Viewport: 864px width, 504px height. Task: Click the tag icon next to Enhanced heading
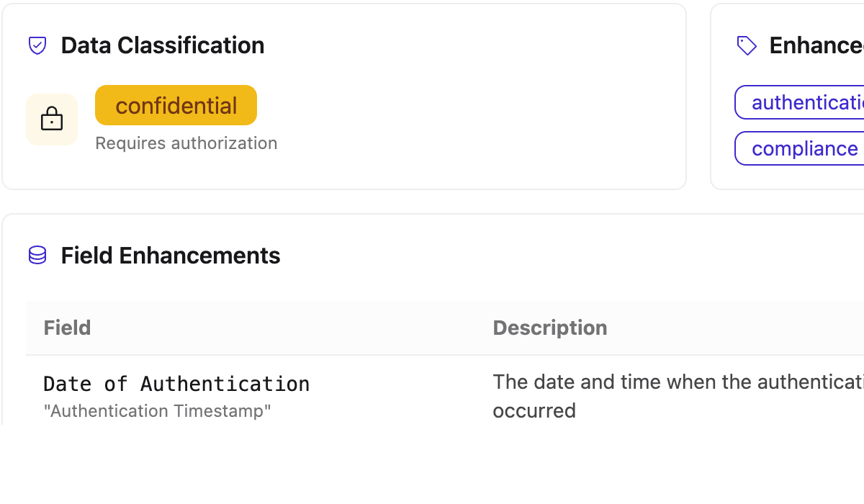click(747, 45)
